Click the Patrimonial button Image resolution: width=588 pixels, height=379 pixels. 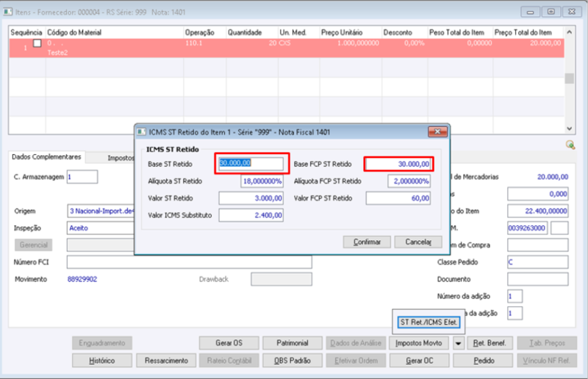point(292,343)
